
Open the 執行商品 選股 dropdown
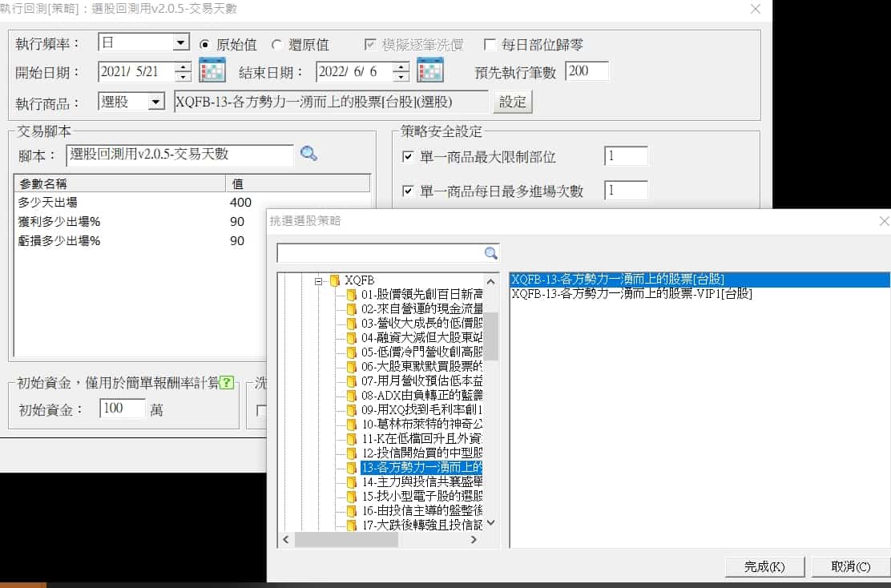click(157, 102)
